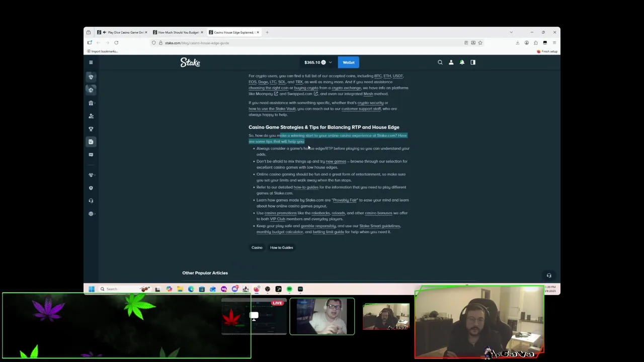Toggle the chat side panel icon

pos(473,62)
